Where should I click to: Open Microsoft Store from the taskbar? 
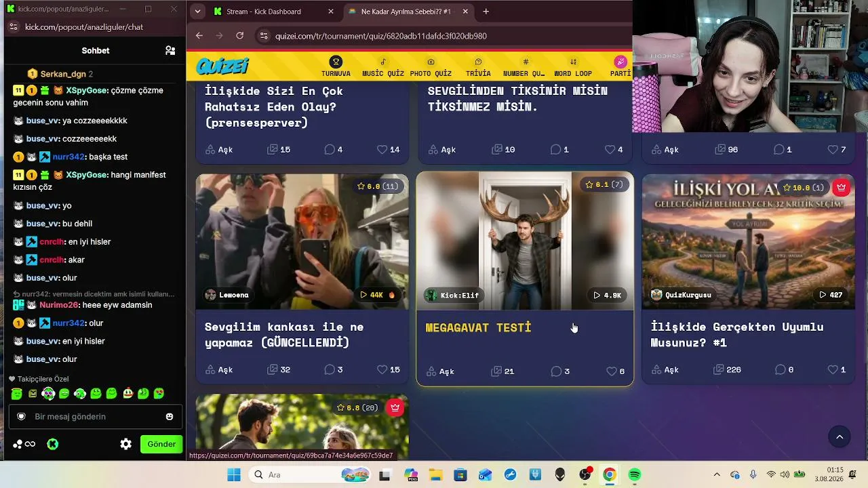coord(460,474)
